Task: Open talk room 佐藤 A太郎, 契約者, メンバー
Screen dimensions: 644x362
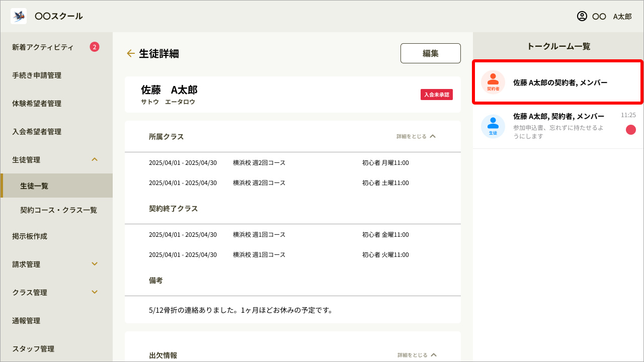Action: 558,126
